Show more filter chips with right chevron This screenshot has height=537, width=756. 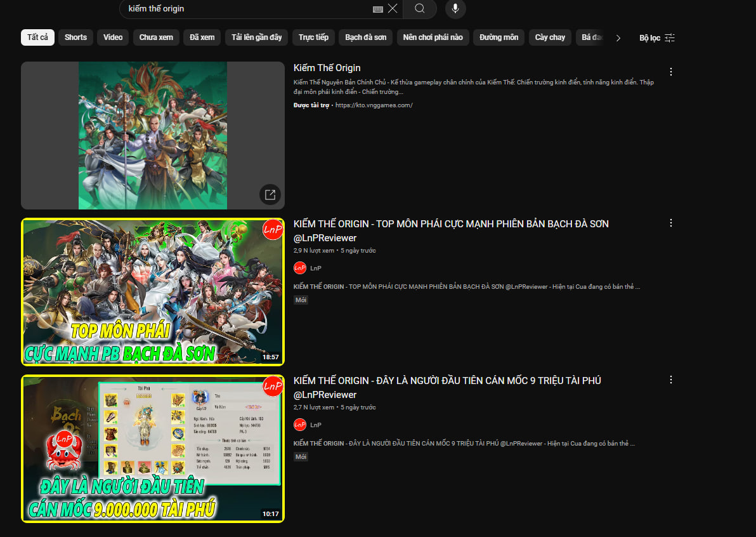pyautogui.click(x=618, y=37)
